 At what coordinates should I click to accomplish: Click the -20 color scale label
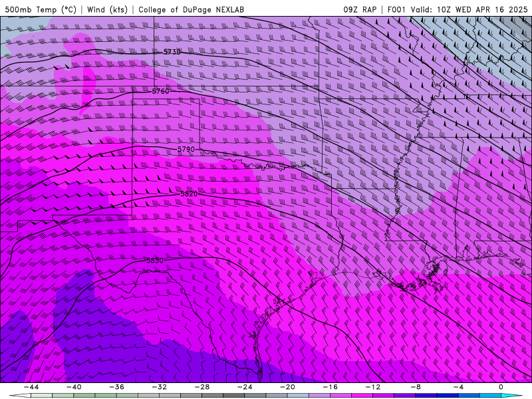point(287,387)
